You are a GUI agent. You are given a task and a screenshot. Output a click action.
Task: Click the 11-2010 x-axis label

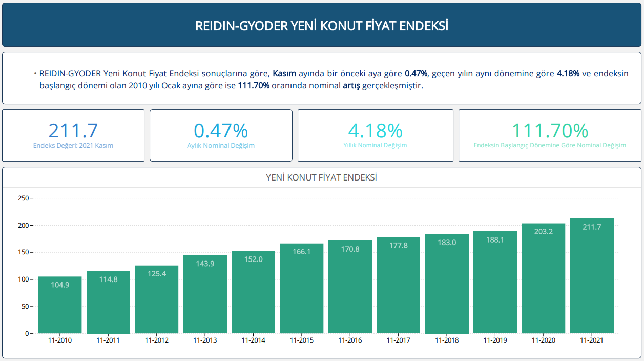[60, 340]
